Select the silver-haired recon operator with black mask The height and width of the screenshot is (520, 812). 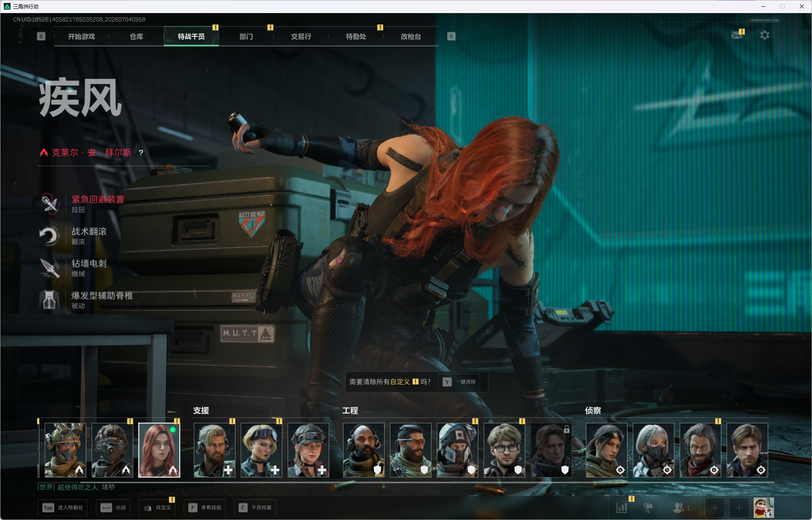654,450
